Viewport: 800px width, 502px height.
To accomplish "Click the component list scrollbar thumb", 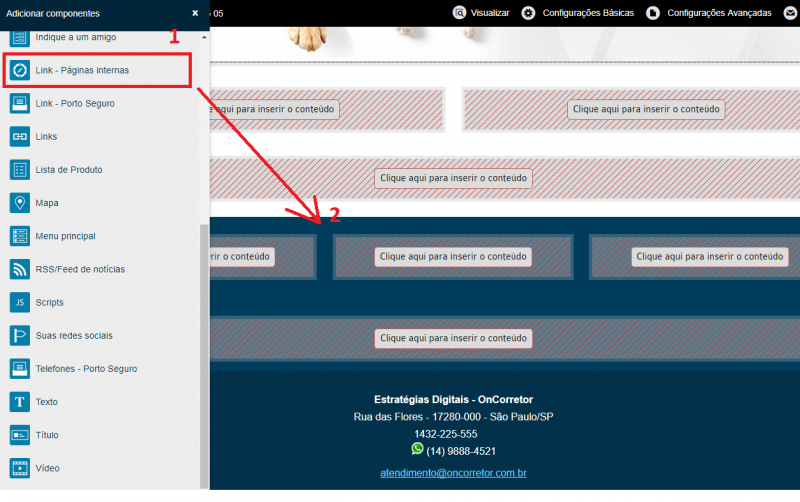I will (204, 356).
